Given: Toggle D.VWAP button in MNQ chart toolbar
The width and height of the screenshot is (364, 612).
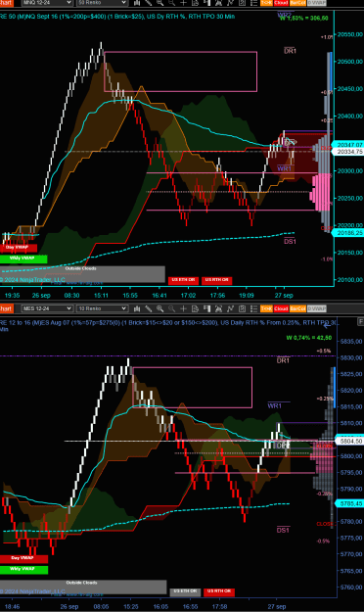Looking at the screenshot, I should tap(316, 3).
